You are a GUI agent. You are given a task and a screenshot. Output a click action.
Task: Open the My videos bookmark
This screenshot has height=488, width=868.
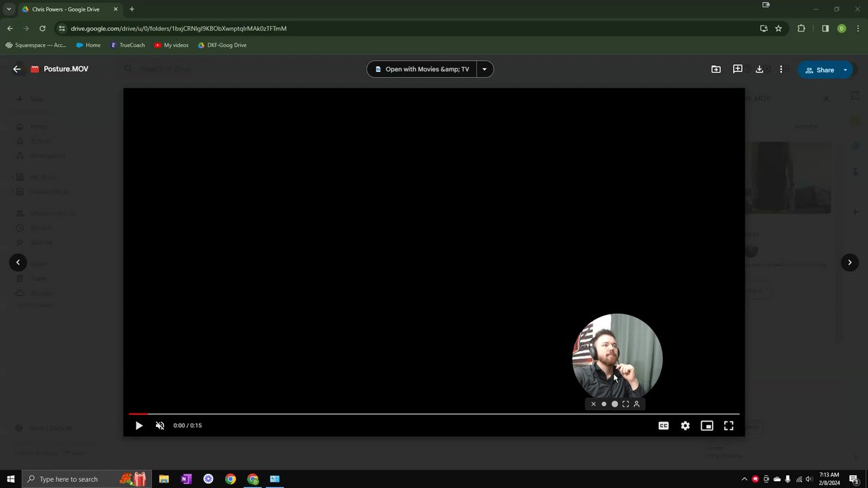pos(172,45)
